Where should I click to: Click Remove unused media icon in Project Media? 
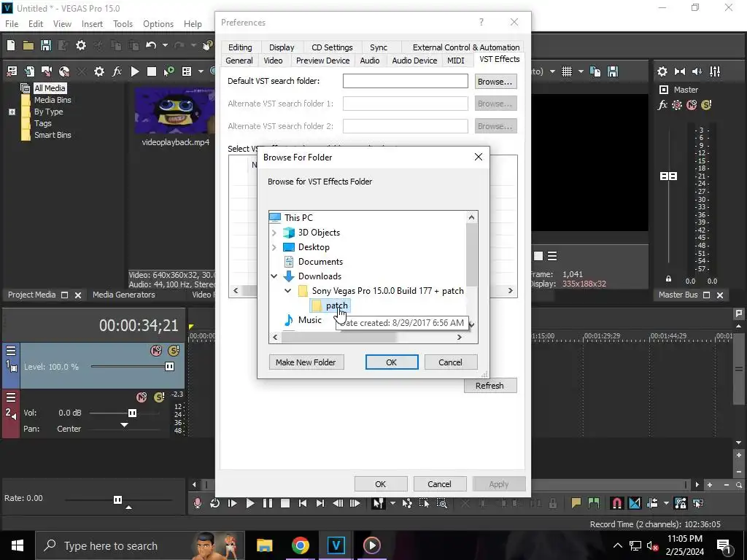12,71
